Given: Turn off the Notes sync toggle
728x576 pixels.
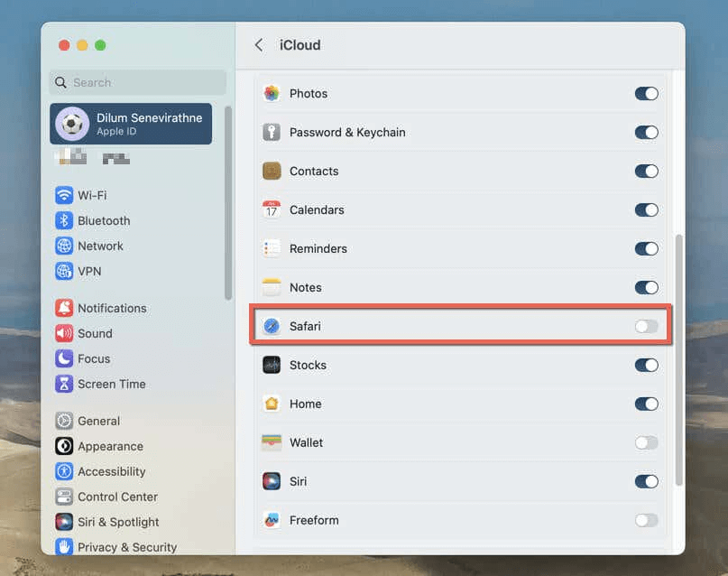Looking at the screenshot, I should [x=646, y=287].
